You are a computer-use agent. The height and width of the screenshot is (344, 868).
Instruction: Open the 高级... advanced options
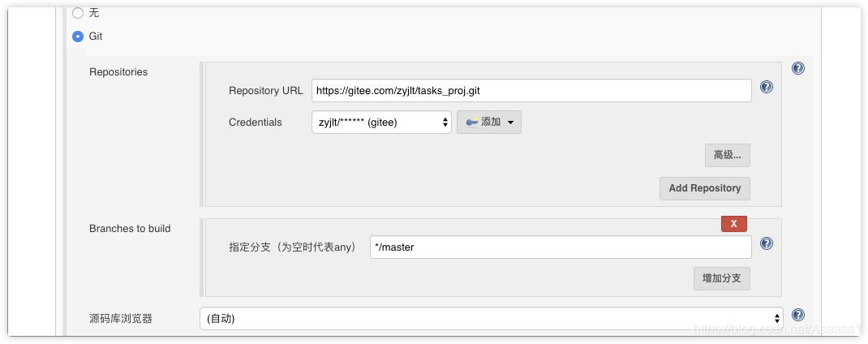point(728,156)
